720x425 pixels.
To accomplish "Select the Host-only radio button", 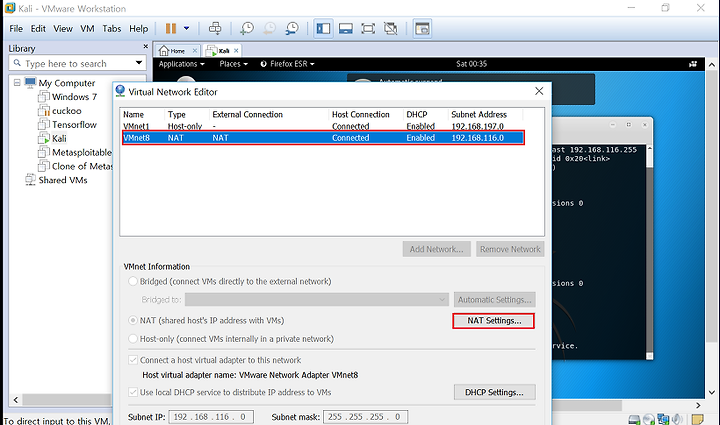I will pyautogui.click(x=133, y=339).
